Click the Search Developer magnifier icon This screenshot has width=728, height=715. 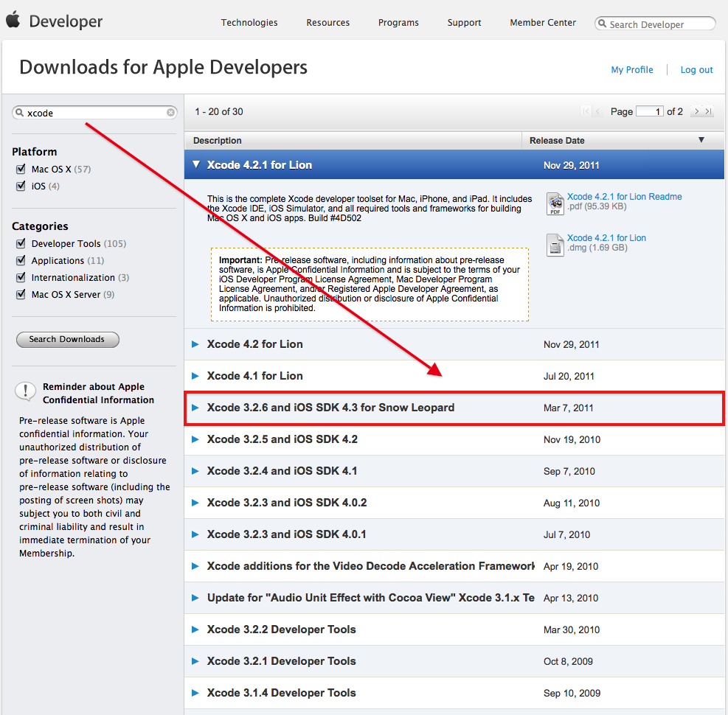(602, 23)
